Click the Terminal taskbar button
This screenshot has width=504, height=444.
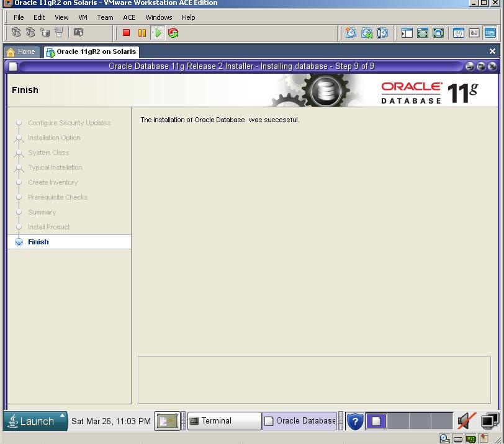tap(223, 421)
